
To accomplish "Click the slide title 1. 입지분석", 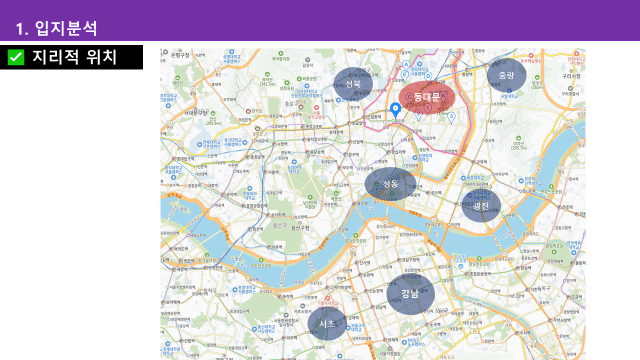I will pyautogui.click(x=56, y=29).
